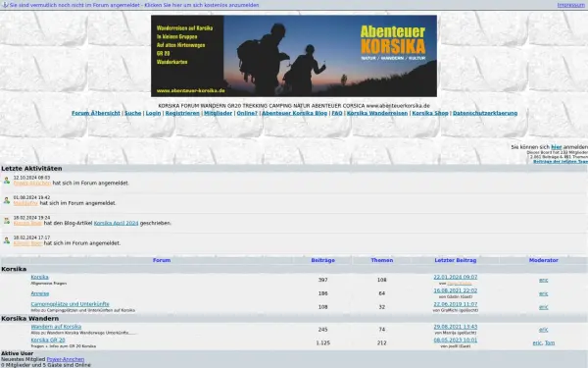The image size is (588, 368).
Task: Open newest member Power-Annchen under Aktive User
Action: coord(66,359)
